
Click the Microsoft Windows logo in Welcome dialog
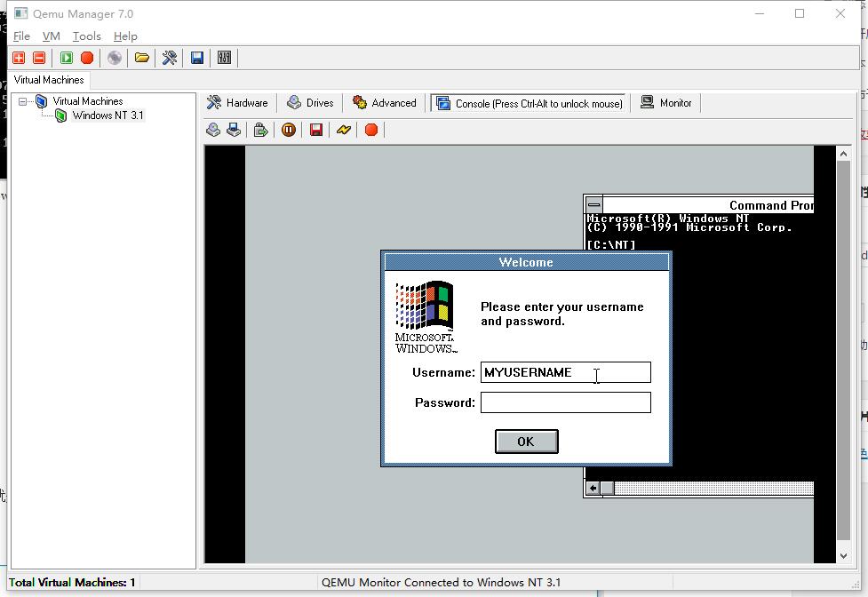click(426, 317)
